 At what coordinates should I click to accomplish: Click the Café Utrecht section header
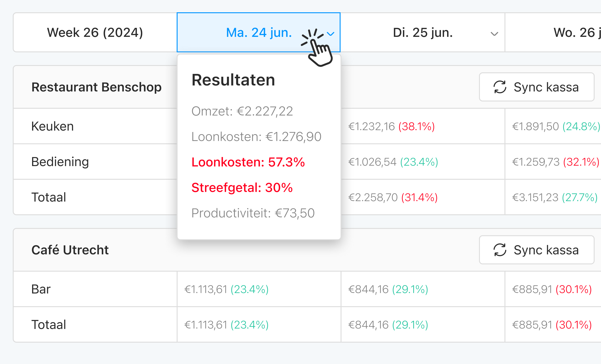70,250
